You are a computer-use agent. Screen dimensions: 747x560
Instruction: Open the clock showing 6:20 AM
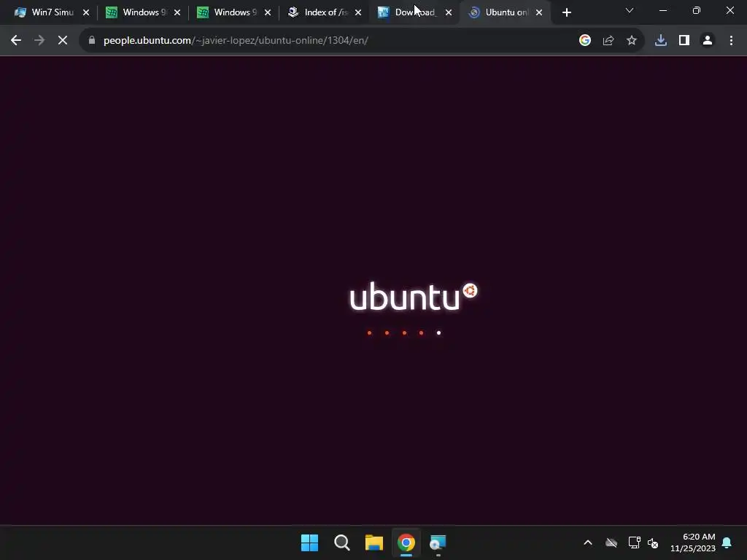tap(693, 542)
